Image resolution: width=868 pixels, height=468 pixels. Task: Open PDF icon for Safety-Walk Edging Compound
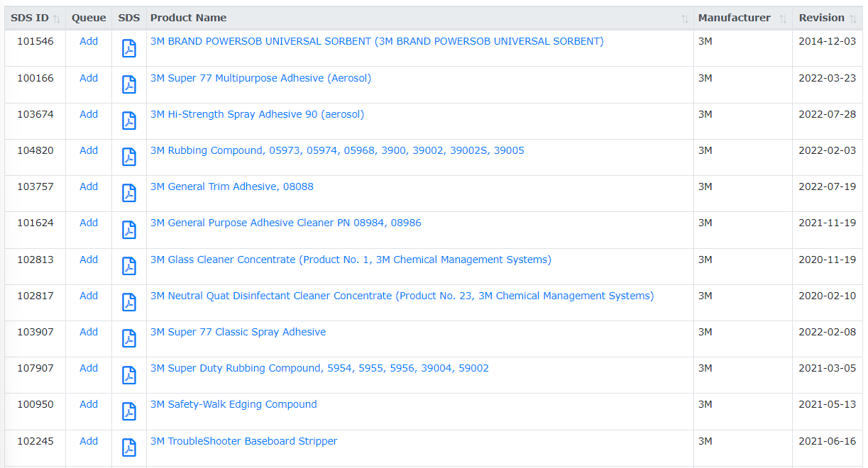pos(129,411)
